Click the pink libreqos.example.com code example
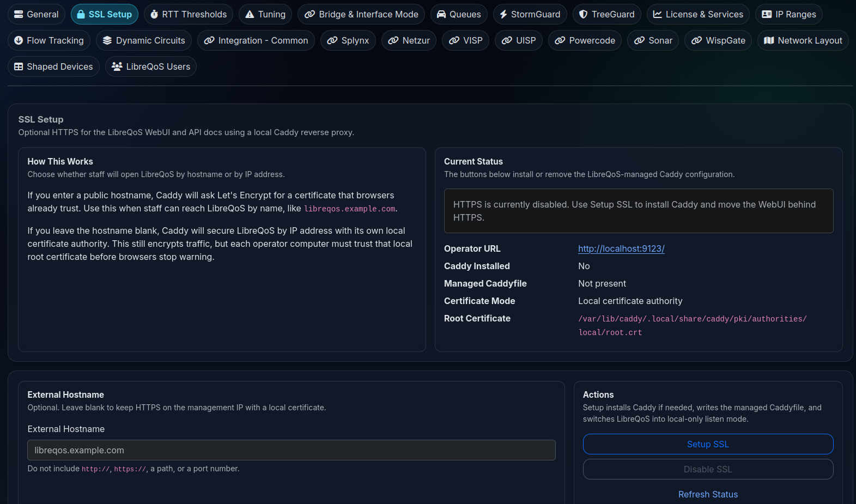The width and height of the screenshot is (856, 504). [x=350, y=209]
